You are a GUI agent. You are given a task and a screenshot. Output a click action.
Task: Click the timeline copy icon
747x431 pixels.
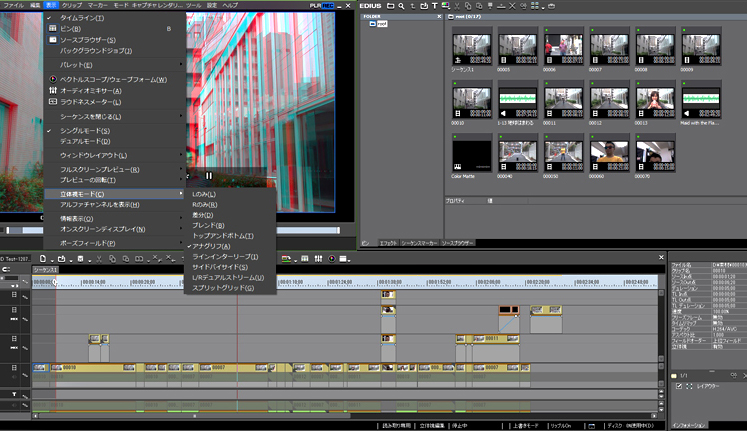point(112,259)
